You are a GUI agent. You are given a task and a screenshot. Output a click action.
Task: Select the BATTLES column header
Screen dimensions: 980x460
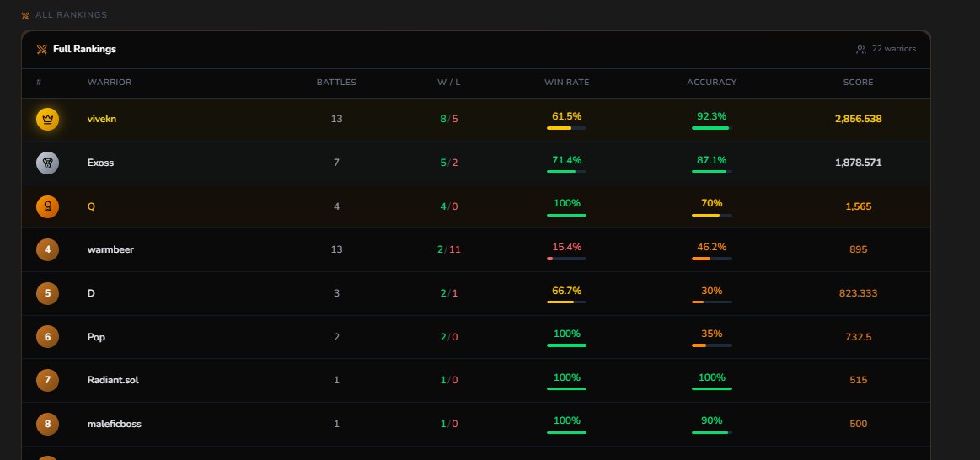click(x=336, y=83)
